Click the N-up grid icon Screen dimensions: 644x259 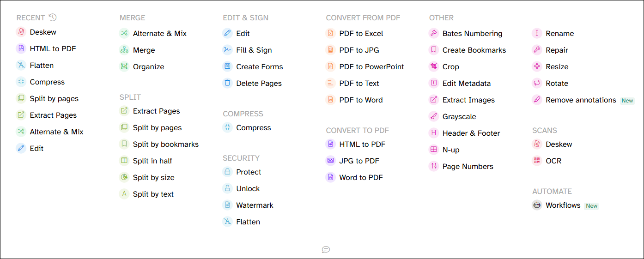click(433, 150)
